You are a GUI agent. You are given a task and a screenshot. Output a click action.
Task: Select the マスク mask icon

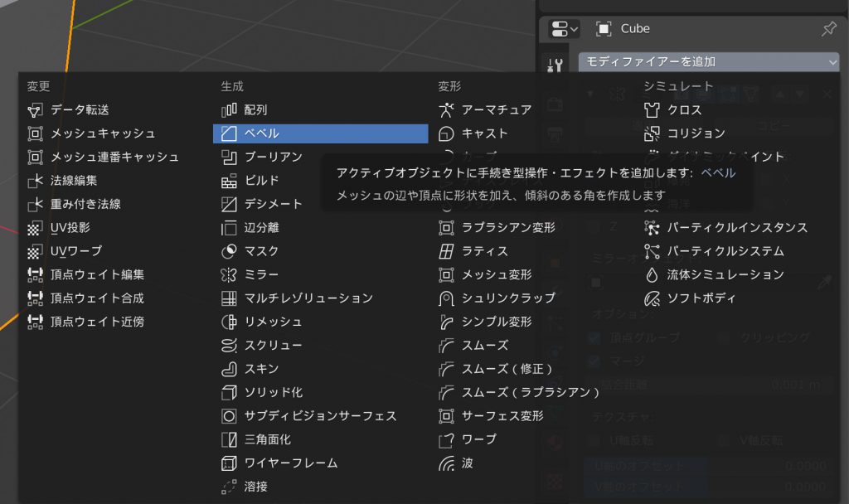(x=229, y=252)
